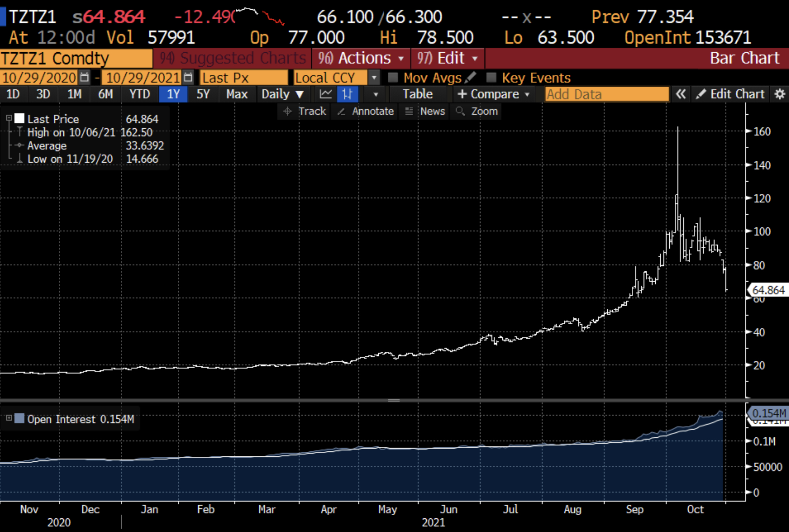
Task: Click the pencil icon beside Mov Avgs
Action: click(470, 77)
